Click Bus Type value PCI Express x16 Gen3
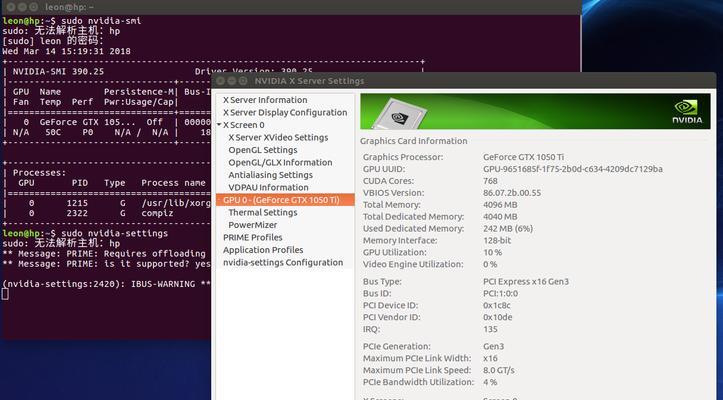Image resolution: width=723 pixels, height=400 pixels. [x=526, y=281]
